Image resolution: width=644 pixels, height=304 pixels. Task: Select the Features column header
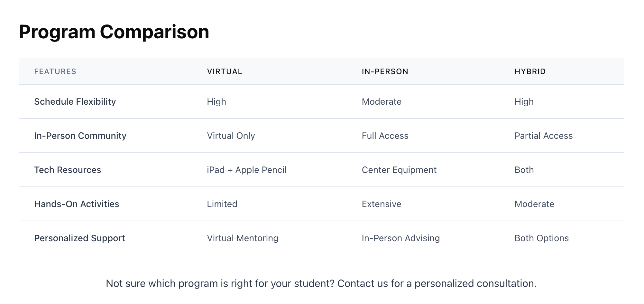pos(55,71)
